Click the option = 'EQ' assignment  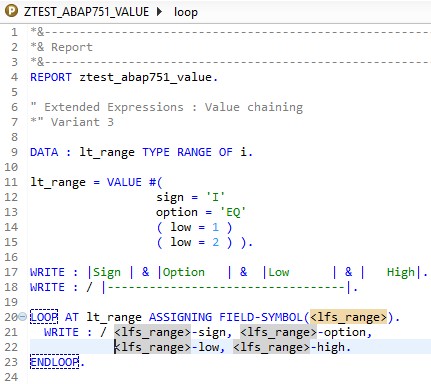(x=201, y=212)
